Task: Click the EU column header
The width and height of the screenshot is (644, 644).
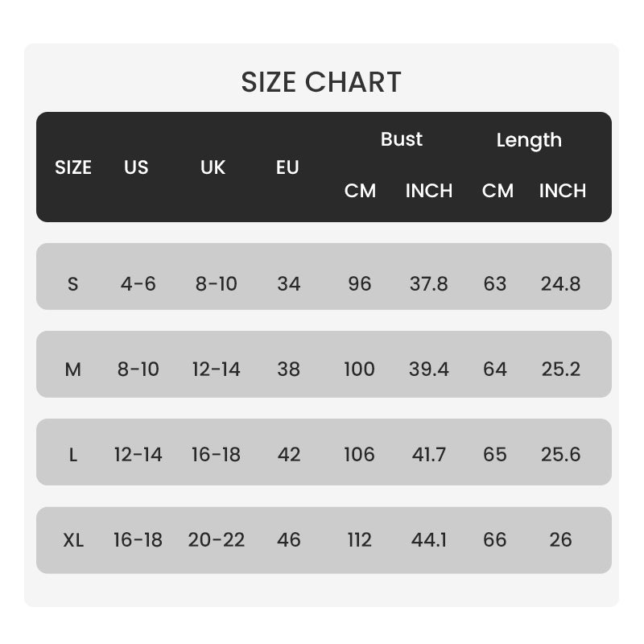Action: (x=287, y=167)
